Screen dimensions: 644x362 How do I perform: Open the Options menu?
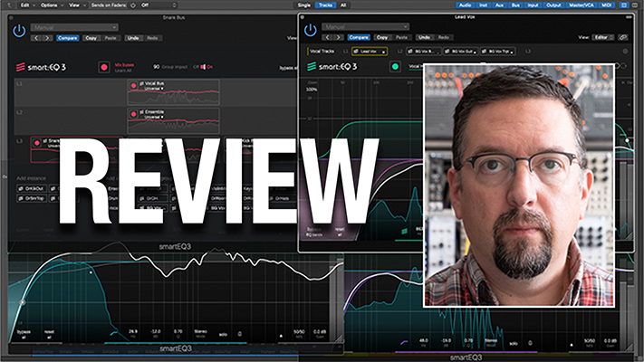point(47,5)
